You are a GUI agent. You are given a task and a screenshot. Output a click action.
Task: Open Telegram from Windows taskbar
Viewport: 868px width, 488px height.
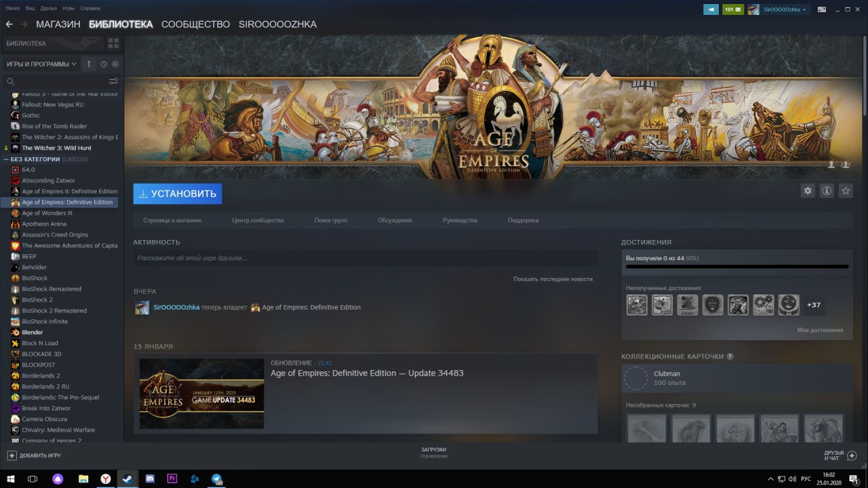tap(217, 479)
